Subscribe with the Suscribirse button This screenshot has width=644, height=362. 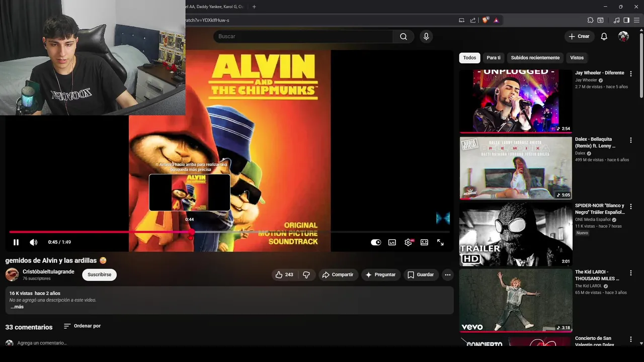(99, 275)
